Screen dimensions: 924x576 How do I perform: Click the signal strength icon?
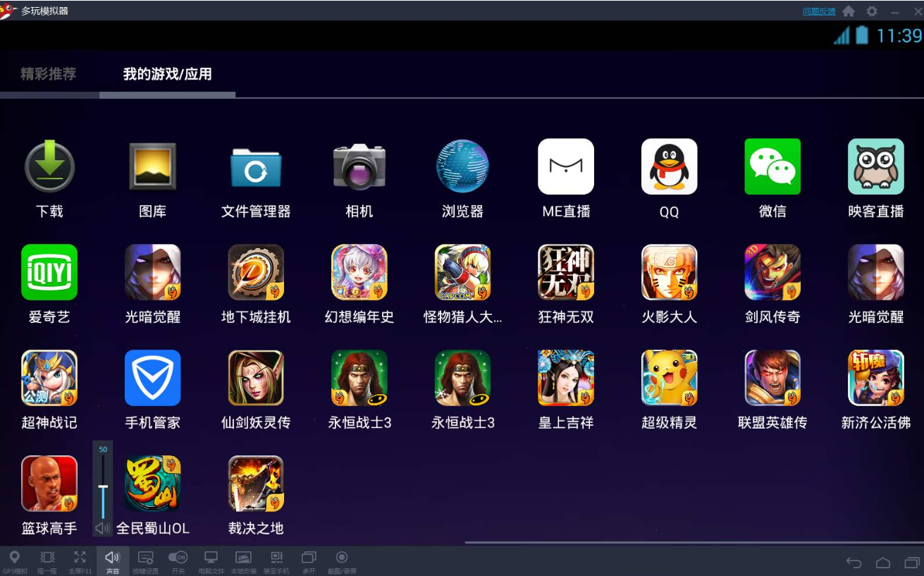pos(842,35)
